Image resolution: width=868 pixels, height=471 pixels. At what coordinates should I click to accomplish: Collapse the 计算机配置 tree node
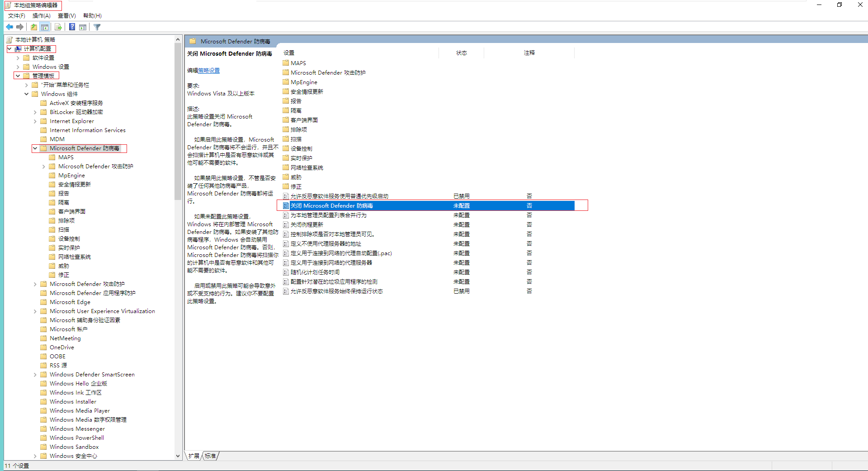pos(9,49)
